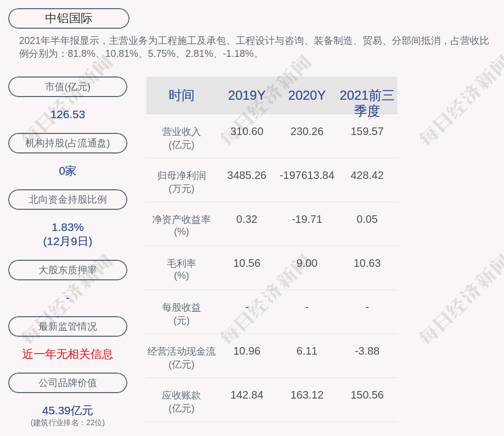Viewport: 504px width, 436px height.
Task: Click the 归母净利润(万元) row label
Action: tap(182, 182)
